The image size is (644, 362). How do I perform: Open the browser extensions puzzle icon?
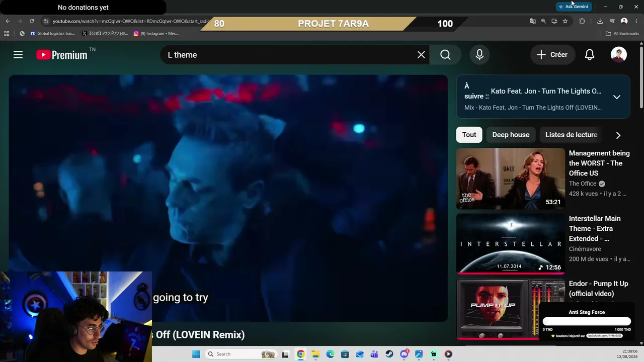pyautogui.click(x=582, y=21)
